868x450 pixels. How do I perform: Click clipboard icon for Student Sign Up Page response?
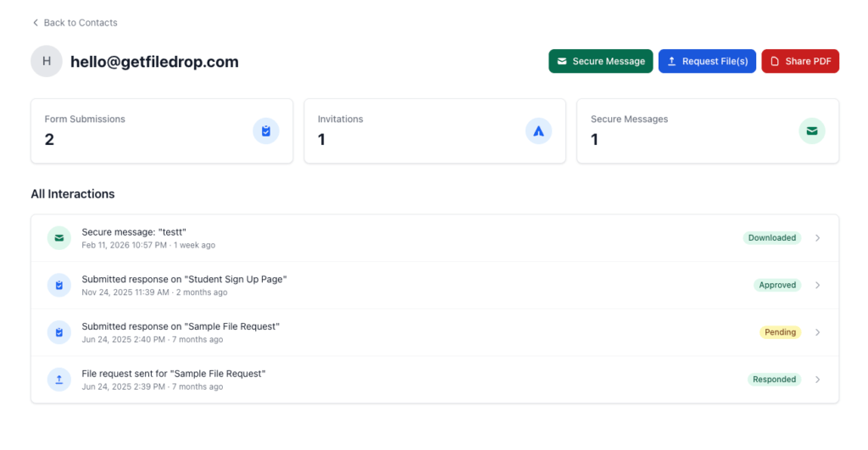[59, 286]
